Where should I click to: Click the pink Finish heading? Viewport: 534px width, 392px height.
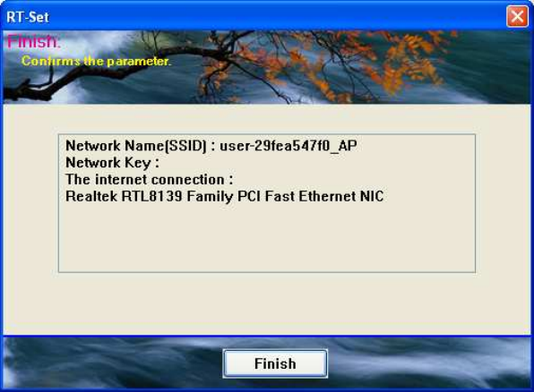coord(33,41)
